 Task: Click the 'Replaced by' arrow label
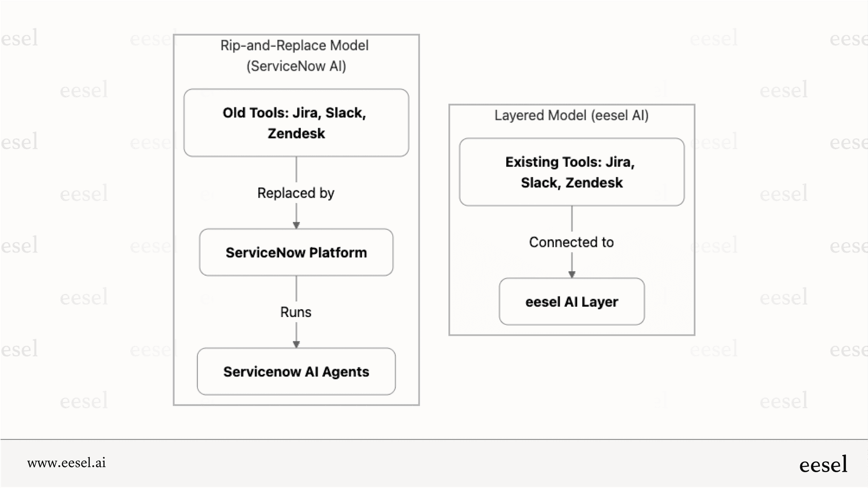pyautogui.click(x=296, y=193)
